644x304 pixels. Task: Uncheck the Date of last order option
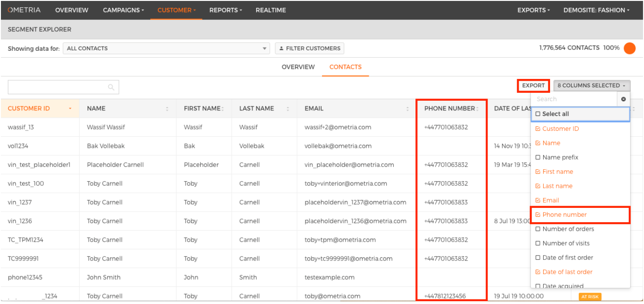(538, 272)
